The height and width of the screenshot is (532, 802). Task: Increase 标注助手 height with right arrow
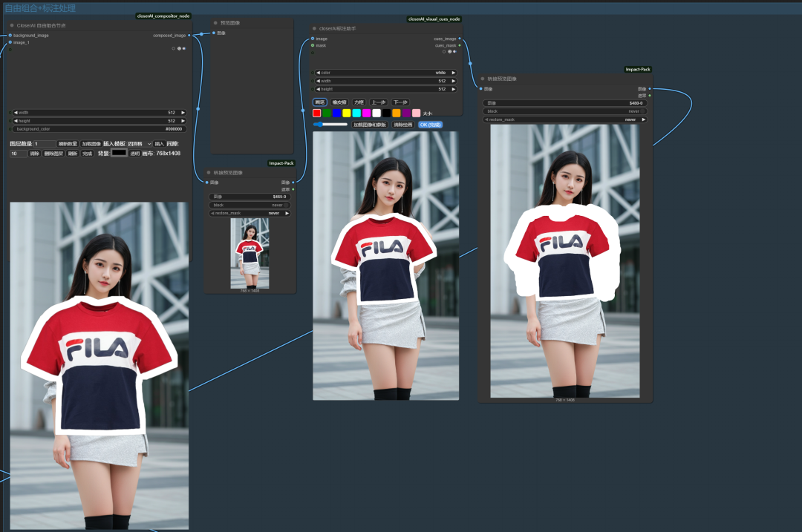point(453,89)
